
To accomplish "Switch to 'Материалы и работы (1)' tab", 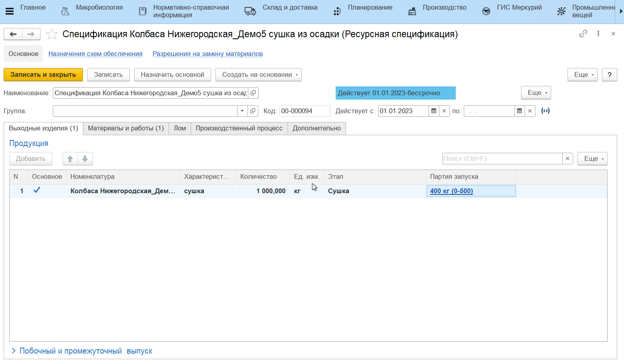I will tap(126, 128).
